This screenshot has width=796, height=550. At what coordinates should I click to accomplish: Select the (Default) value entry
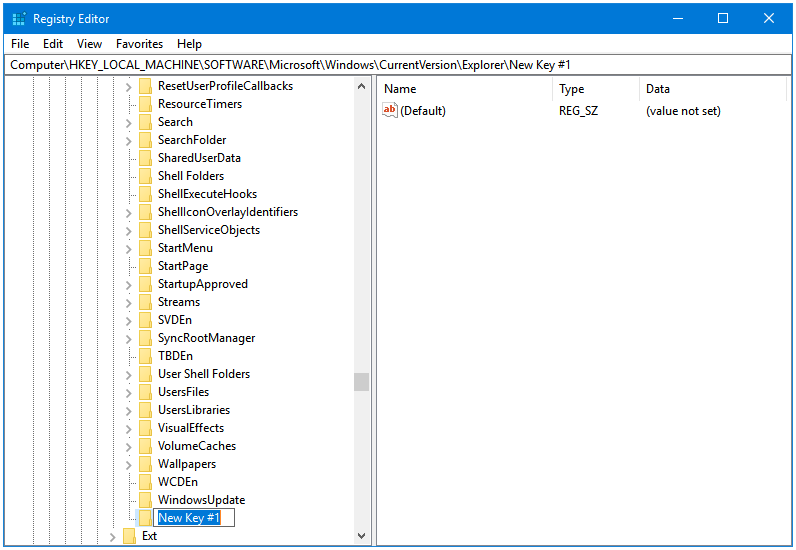point(423,111)
